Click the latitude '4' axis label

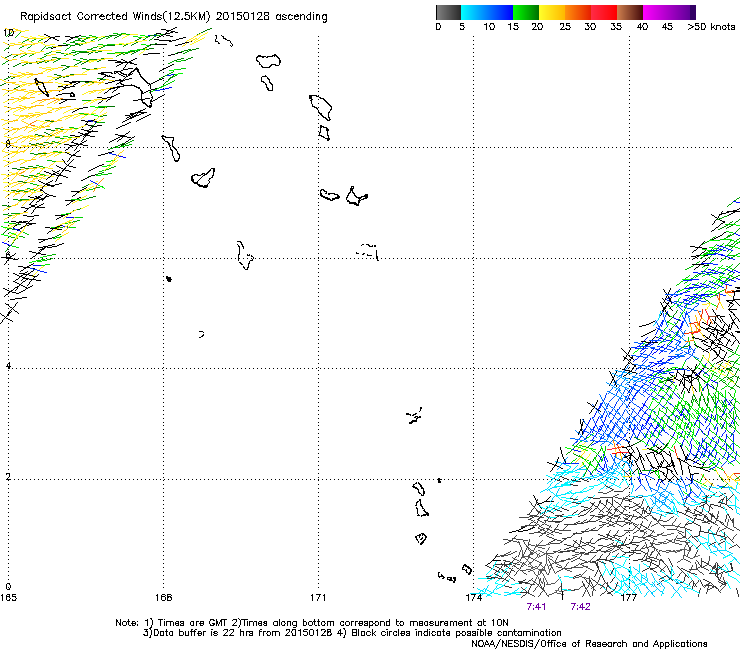click(8, 366)
